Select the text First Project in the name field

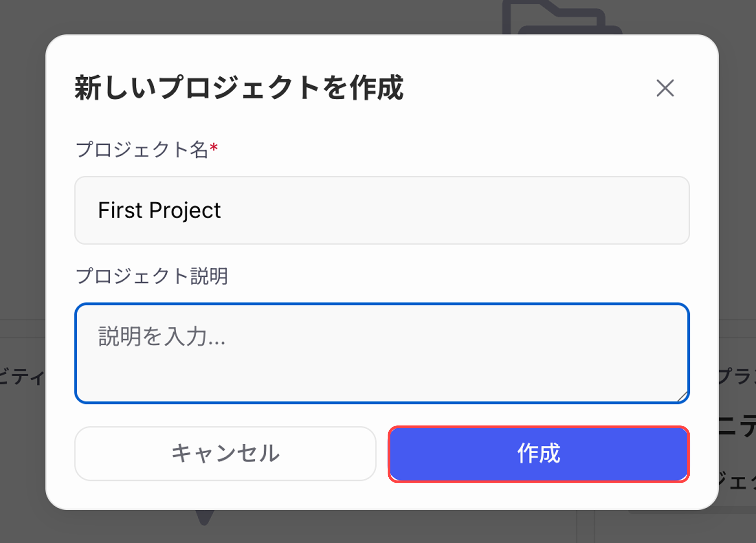(x=159, y=210)
